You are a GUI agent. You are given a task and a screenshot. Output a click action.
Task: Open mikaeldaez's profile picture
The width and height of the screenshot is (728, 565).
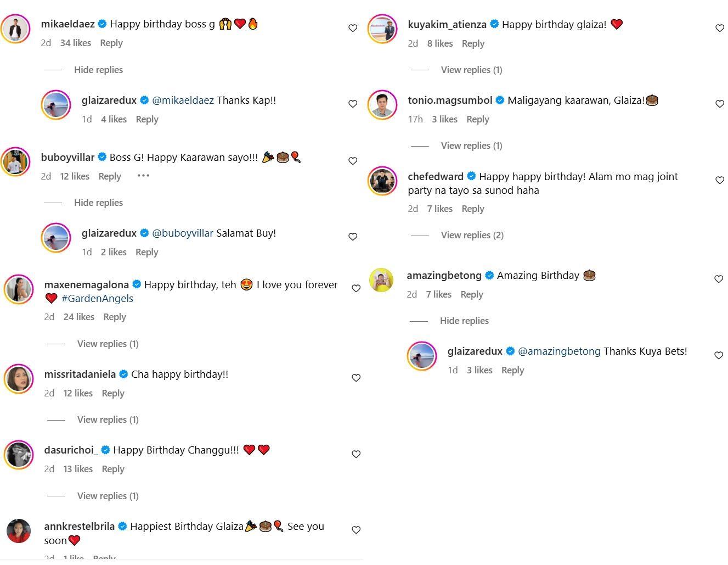point(15,28)
